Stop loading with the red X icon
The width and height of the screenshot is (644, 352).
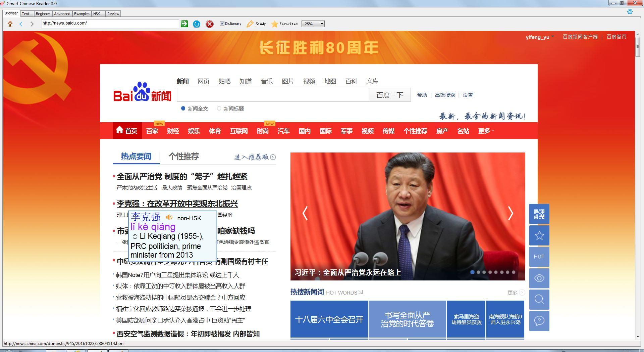pyautogui.click(x=210, y=24)
